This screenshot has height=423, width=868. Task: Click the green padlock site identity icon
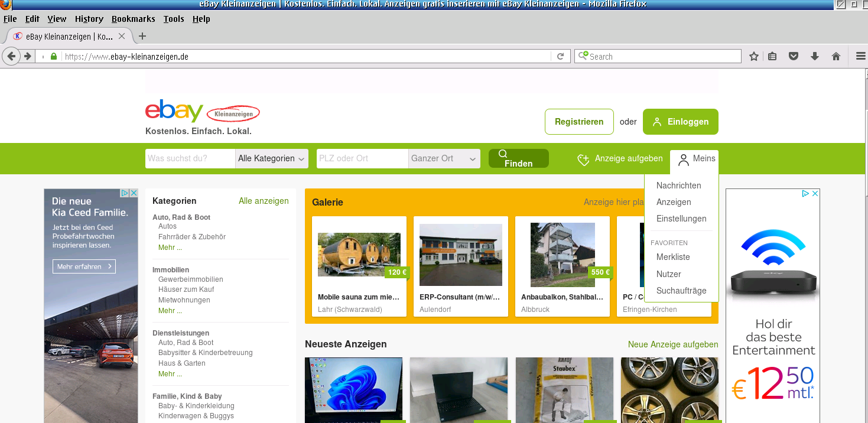coord(53,57)
